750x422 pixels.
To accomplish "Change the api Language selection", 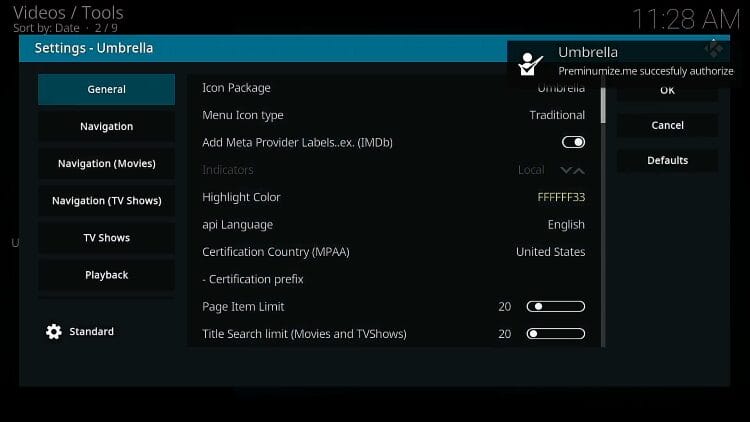I will pos(393,225).
